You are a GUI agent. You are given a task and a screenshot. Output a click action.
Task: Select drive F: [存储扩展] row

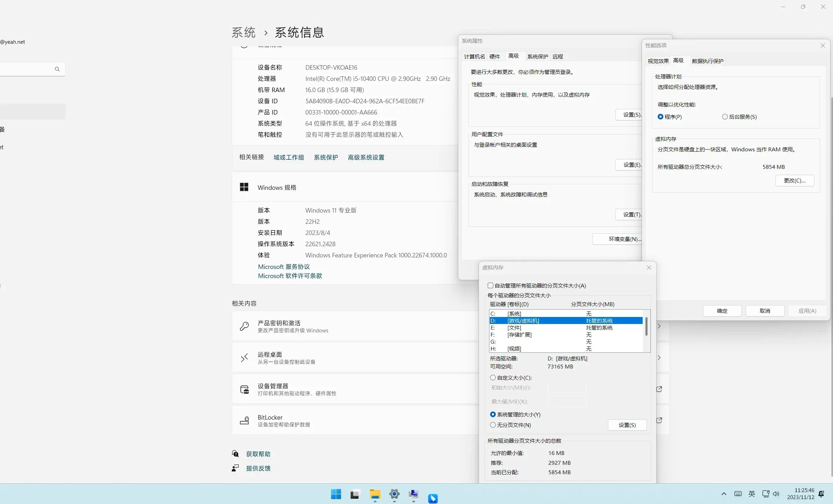(566, 334)
